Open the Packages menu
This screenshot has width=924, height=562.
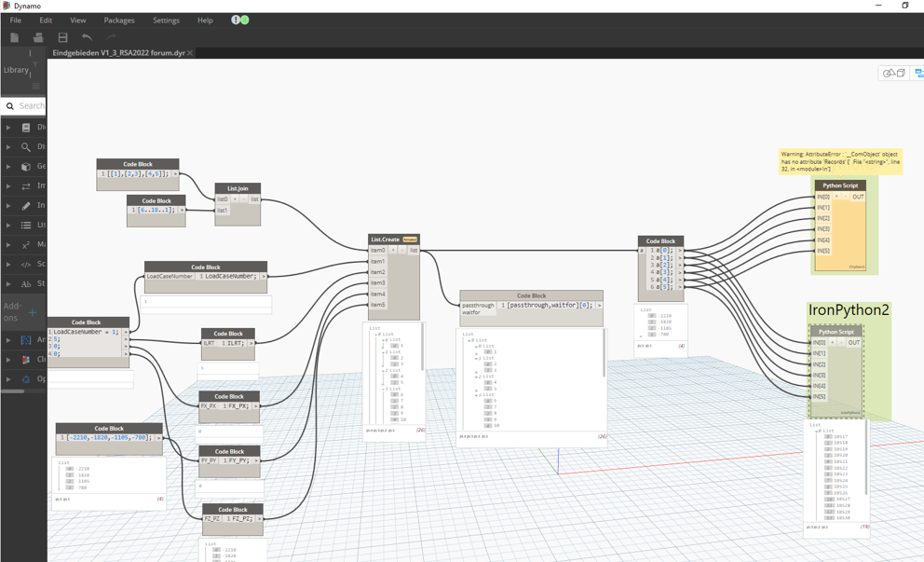118,20
